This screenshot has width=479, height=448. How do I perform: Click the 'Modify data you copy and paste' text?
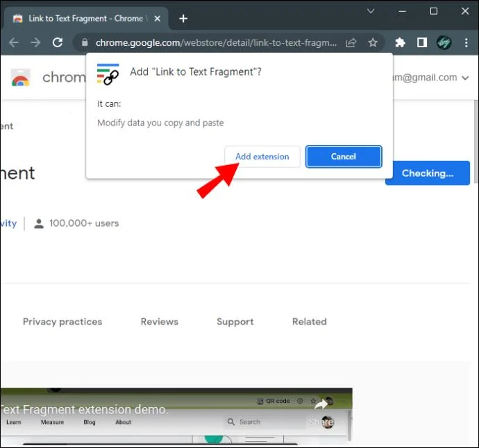tap(160, 123)
